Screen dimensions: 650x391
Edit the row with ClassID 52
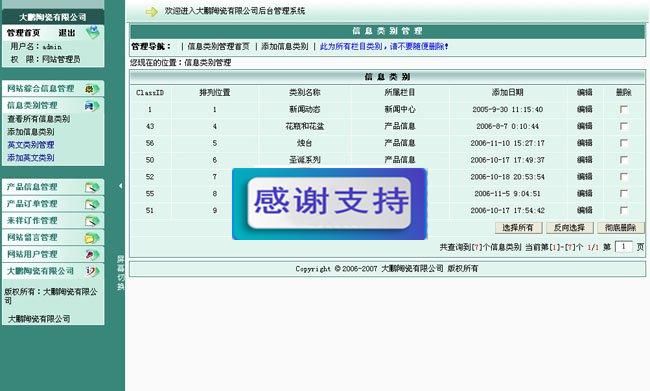tap(585, 177)
